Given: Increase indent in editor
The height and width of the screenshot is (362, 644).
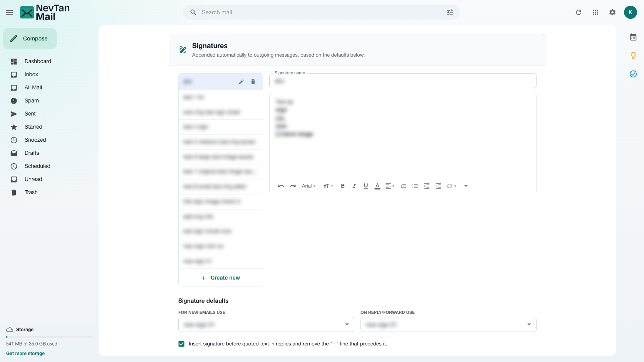Looking at the screenshot, I should click(438, 186).
